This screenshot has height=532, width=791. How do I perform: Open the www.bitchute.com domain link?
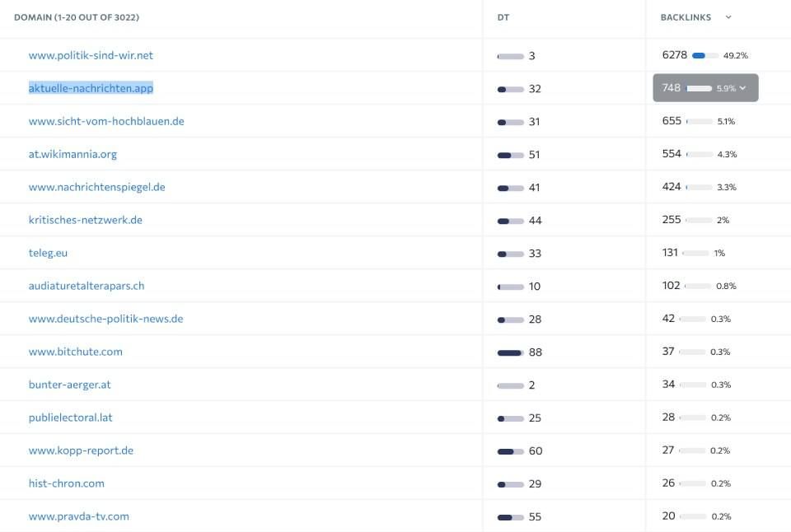tap(75, 352)
